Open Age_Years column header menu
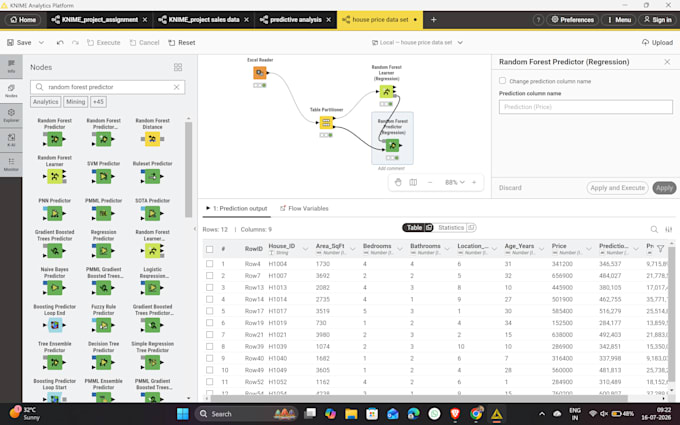This screenshot has height=425, width=680. (541, 249)
